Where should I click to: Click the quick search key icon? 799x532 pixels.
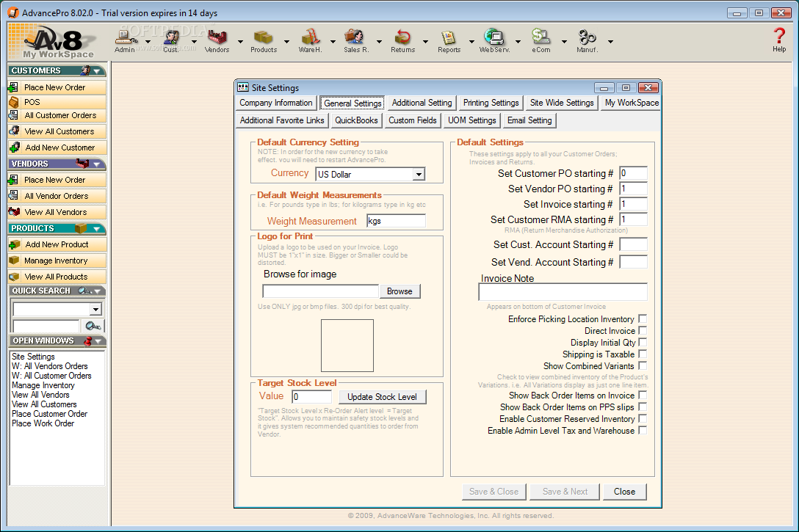pos(93,325)
